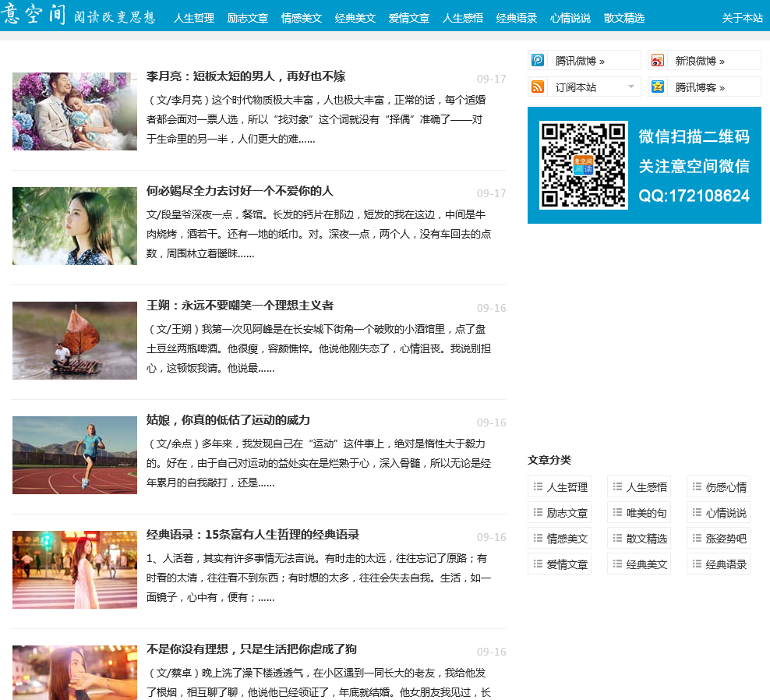Image resolution: width=770 pixels, height=700 pixels.
Task: Open the 腾讯博客 » link
Action: tap(700, 87)
